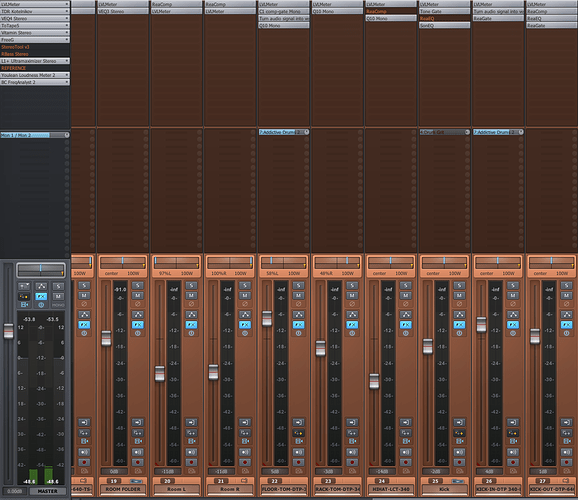Click the ROOM FOLDER folder icon beside 19
Screen dimensions: 578x500
coord(136,481)
